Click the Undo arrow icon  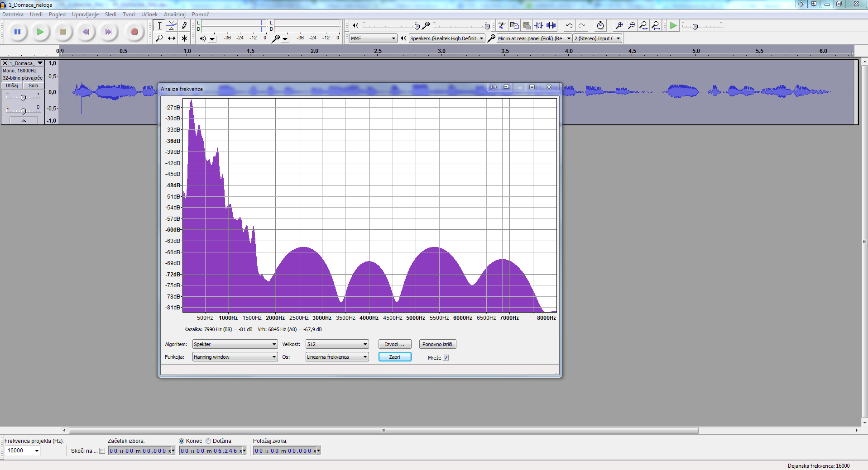tap(569, 26)
